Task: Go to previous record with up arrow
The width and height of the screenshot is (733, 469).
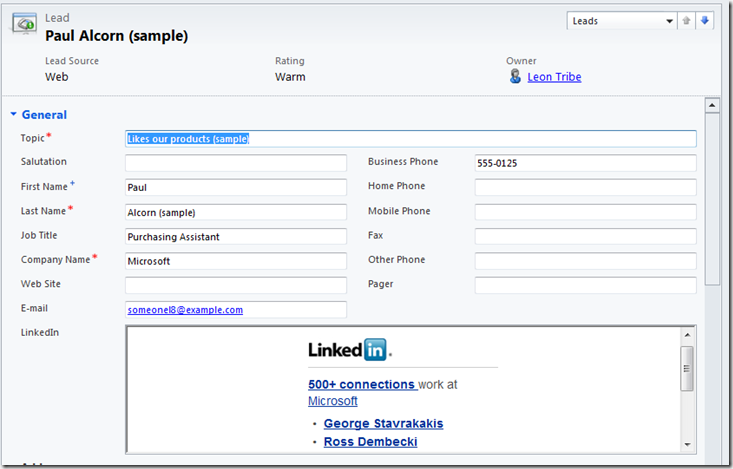Action: coord(686,21)
